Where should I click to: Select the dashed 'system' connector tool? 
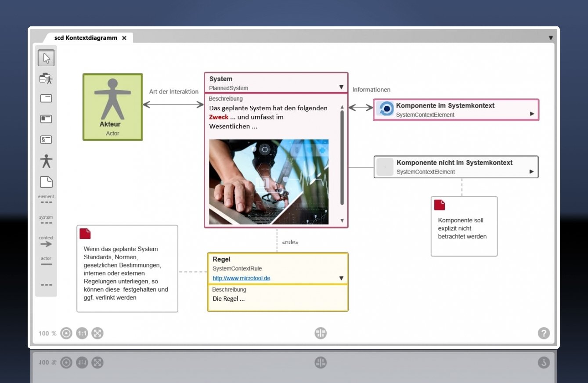tap(46, 220)
